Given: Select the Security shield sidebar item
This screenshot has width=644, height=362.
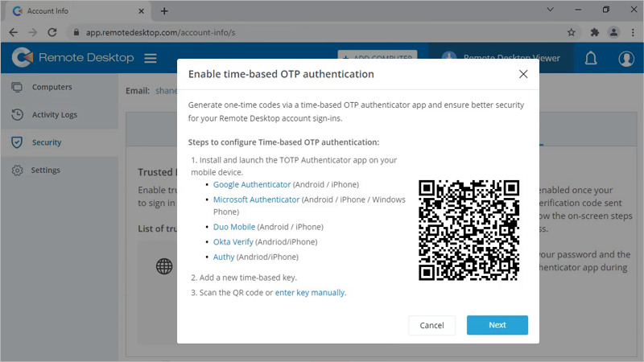Looking at the screenshot, I should point(46,142).
